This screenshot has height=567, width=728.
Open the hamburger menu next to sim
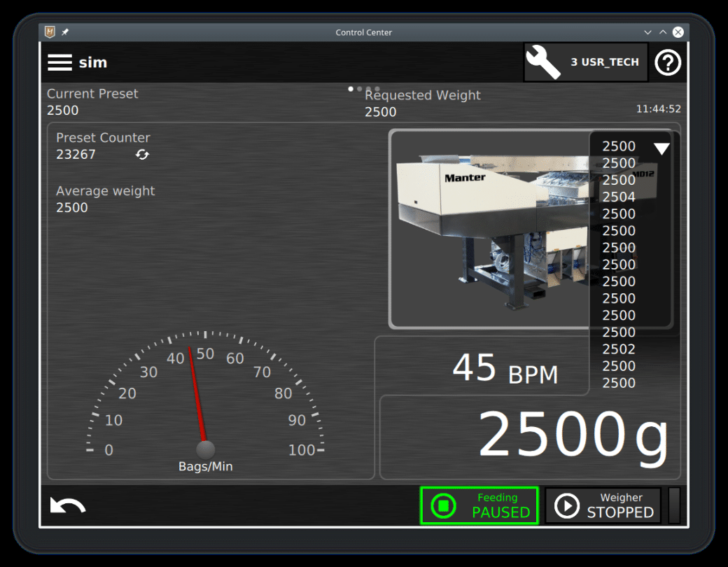(x=60, y=62)
